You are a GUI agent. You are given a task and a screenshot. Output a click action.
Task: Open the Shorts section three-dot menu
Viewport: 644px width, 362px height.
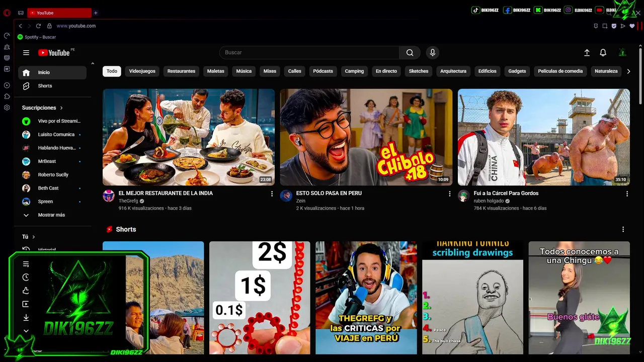point(623,229)
